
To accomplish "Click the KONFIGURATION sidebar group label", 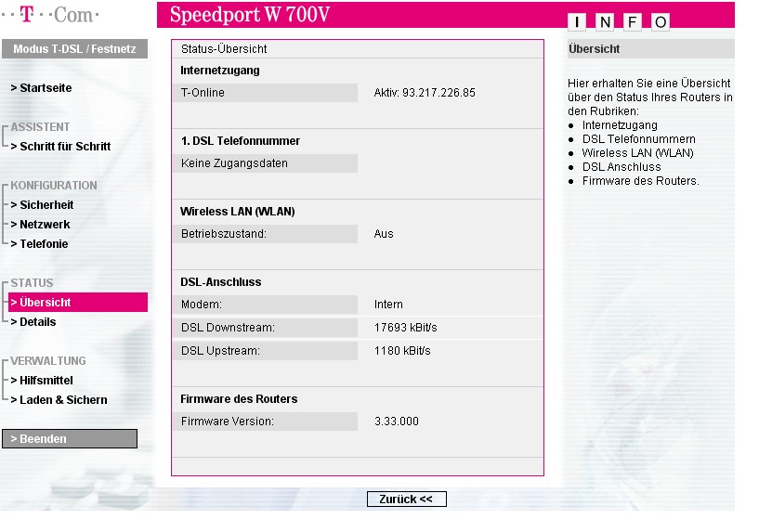I will [x=54, y=186].
